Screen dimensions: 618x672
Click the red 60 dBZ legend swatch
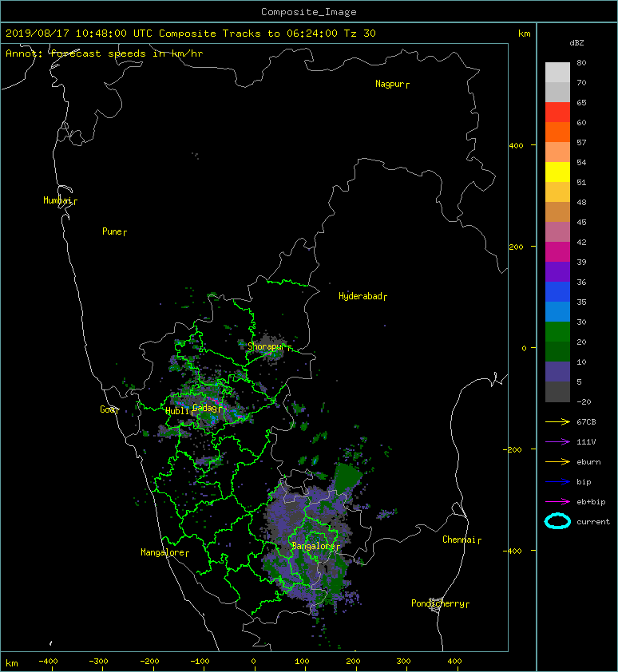(x=557, y=112)
